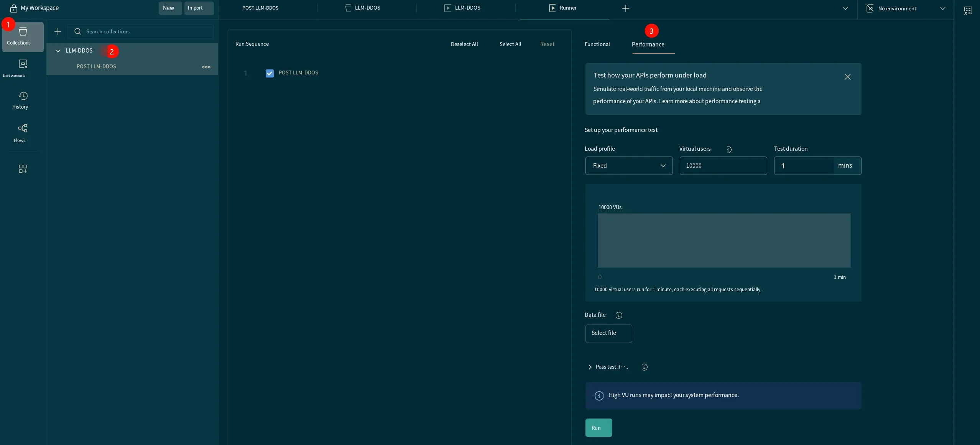Uncheck the POST LLM-DDOS request checkbox
Image resolution: width=980 pixels, height=445 pixels.
(270, 73)
